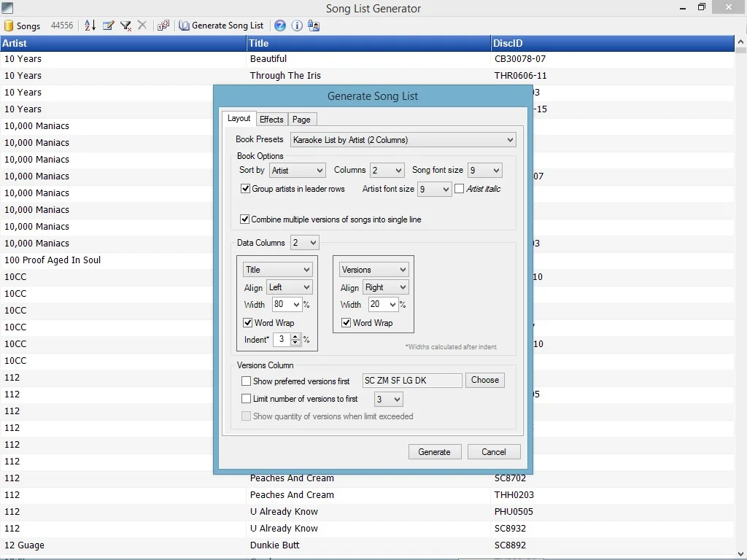The height and width of the screenshot is (560, 747).
Task: Toggle Word Wrap for the Versions column
Action: coord(347,322)
